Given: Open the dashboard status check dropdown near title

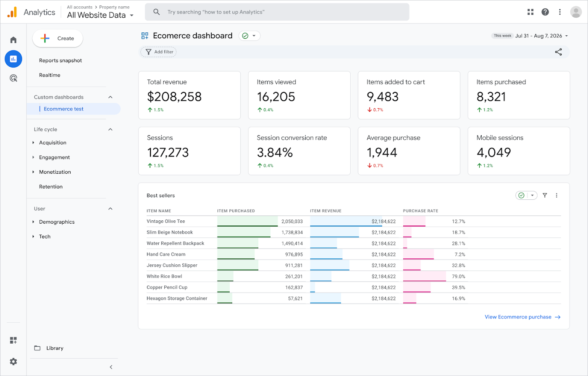Looking at the screenshot, I should [249, 36].
